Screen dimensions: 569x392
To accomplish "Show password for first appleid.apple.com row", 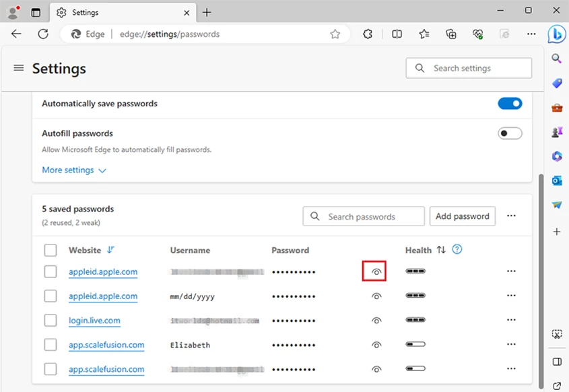I will (376, 272).
